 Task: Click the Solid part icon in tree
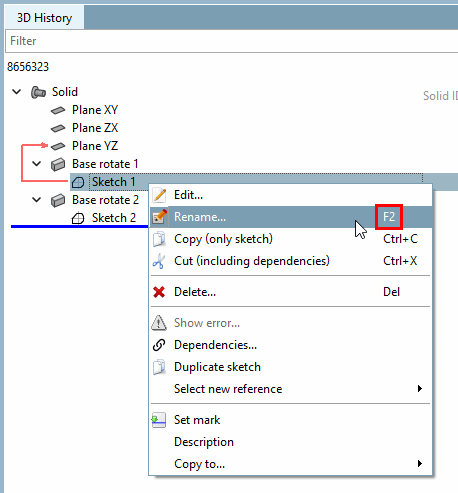click(38, 92)
